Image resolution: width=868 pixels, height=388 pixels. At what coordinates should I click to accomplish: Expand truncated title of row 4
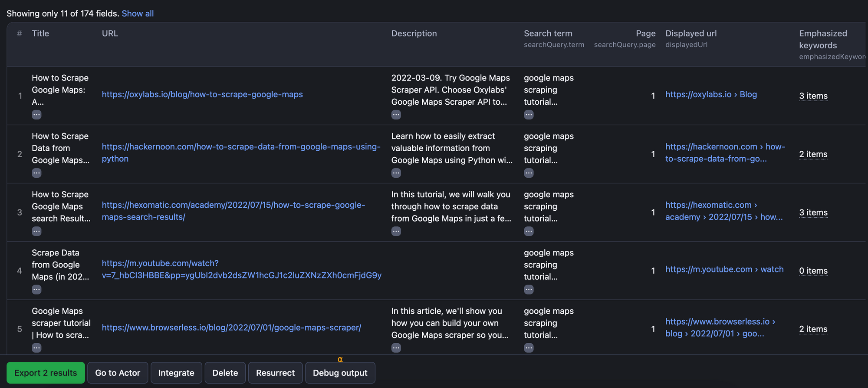click(36, 289)
